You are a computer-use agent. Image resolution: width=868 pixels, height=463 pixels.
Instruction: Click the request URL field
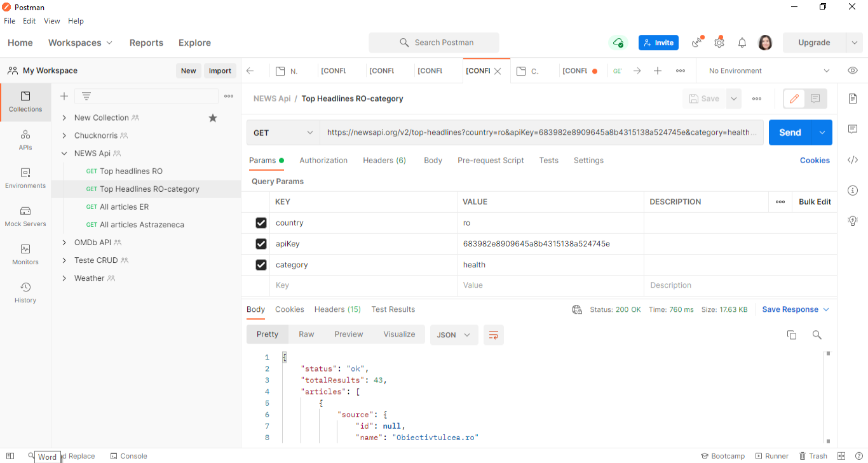pyautogui.click(x=541, y=133)
